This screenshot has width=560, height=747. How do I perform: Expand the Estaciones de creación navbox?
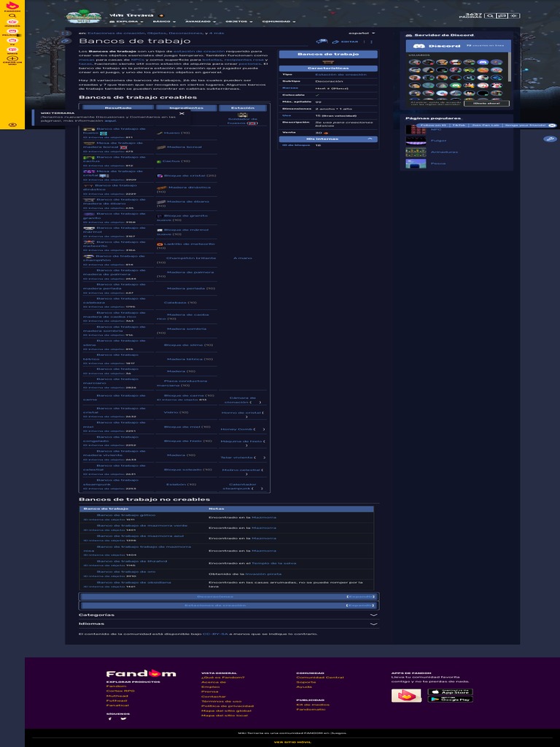coord(360,605)
